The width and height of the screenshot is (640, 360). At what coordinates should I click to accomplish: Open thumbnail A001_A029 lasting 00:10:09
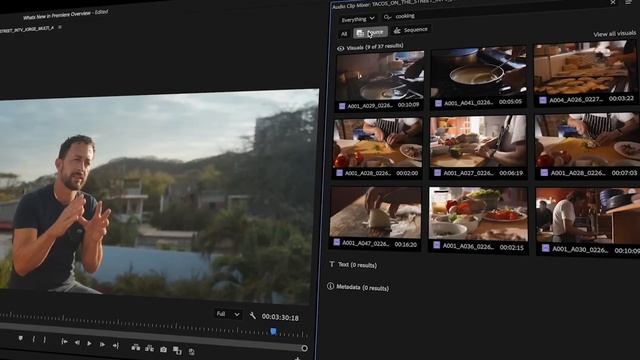(x=380, y=81)
